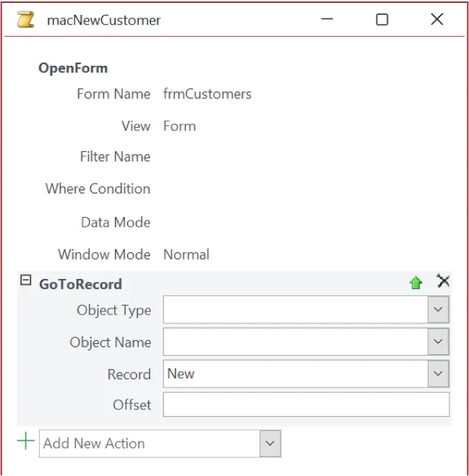
Task: Close the macNewCustomer macro window
Action: point(437,20)
